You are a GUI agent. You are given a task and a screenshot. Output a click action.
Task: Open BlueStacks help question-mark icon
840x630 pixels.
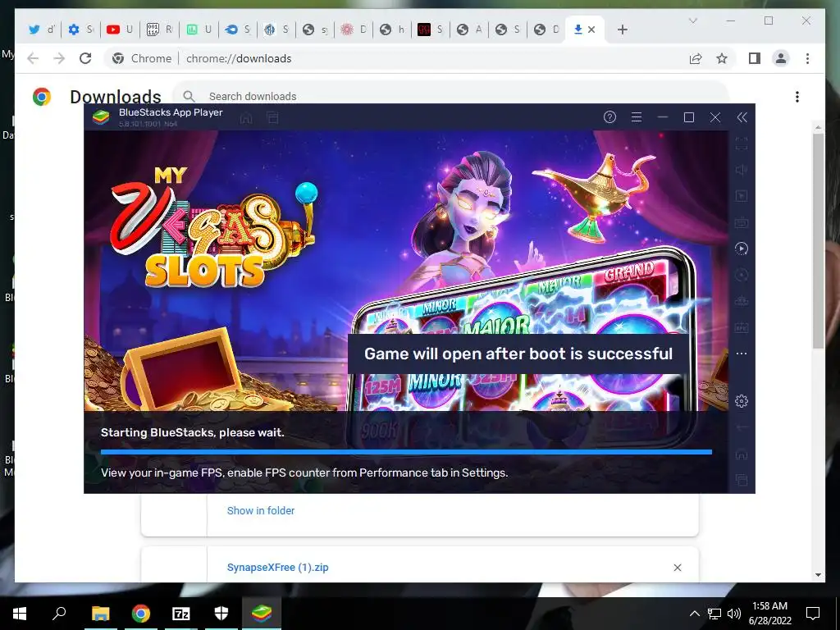[x=609, y=116]
